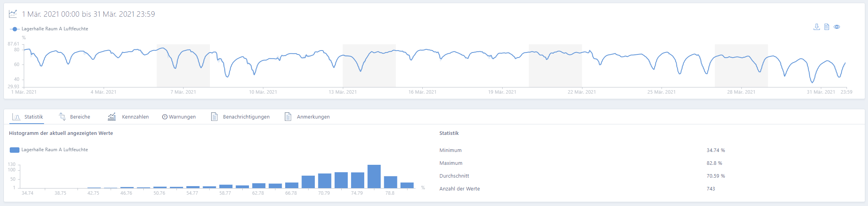Click the Anmerkungen document icon
Viewport: 868px width, 206px height.
pyautogui.click(x=288, y=117)
